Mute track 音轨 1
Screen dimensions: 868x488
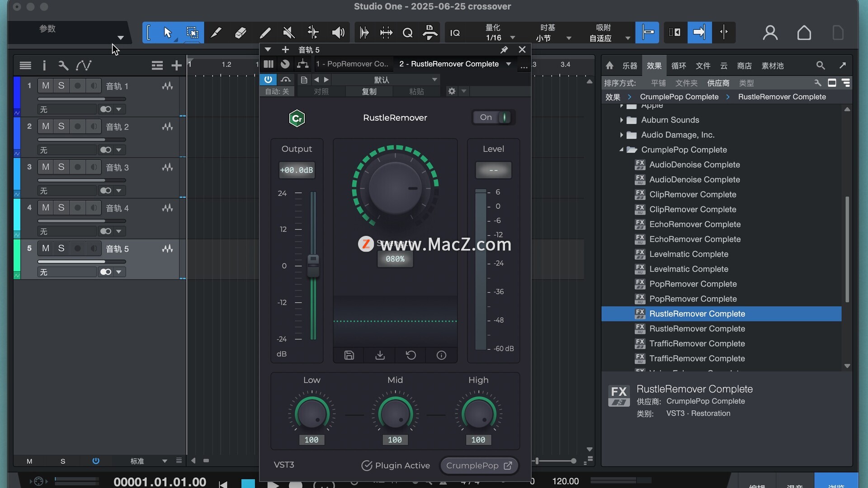tap(46, 86)
